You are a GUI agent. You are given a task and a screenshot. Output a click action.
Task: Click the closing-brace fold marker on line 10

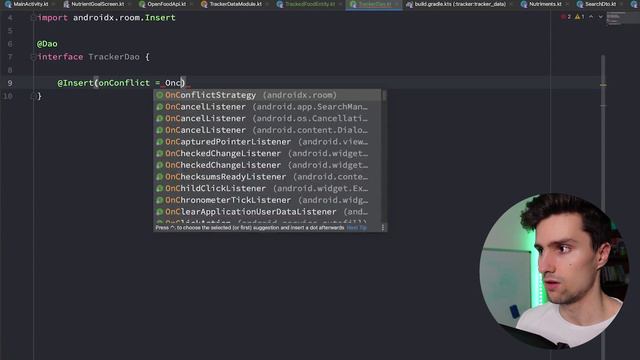[x=33, y=96]
